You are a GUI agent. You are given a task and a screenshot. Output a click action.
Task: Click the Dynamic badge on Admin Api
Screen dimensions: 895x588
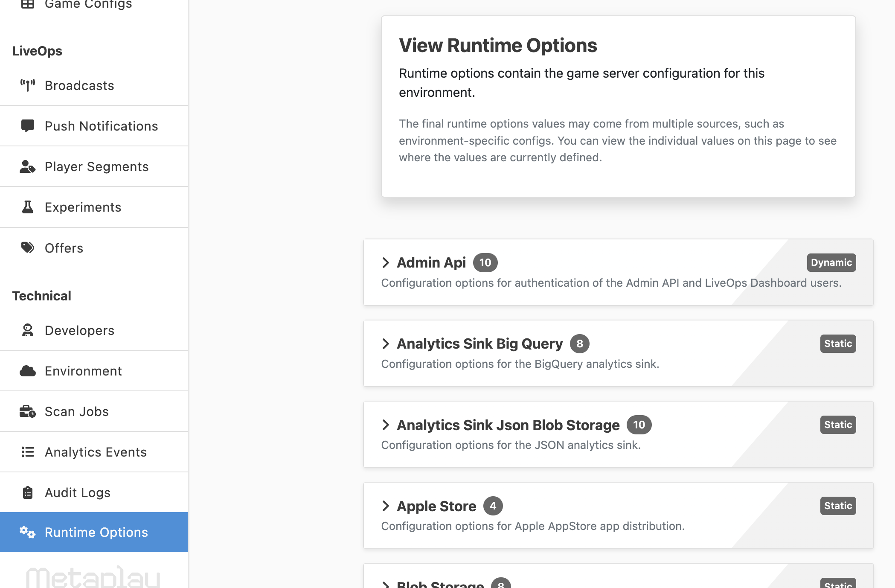[831, 262]
